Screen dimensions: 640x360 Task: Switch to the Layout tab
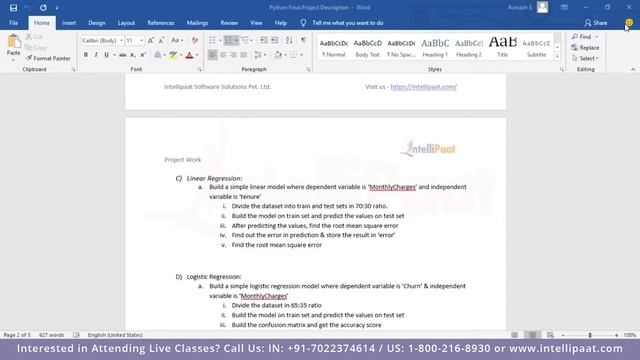click(126, 23)
